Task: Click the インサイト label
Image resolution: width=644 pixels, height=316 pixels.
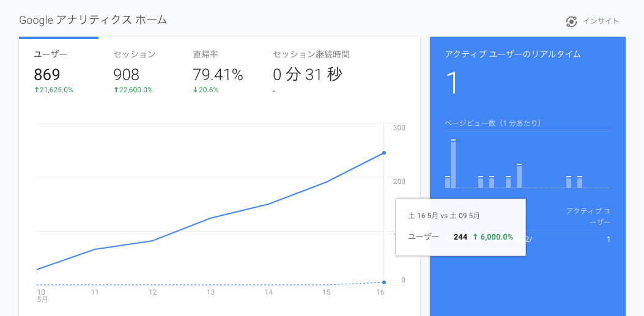Action: click(x=601, y=21)
